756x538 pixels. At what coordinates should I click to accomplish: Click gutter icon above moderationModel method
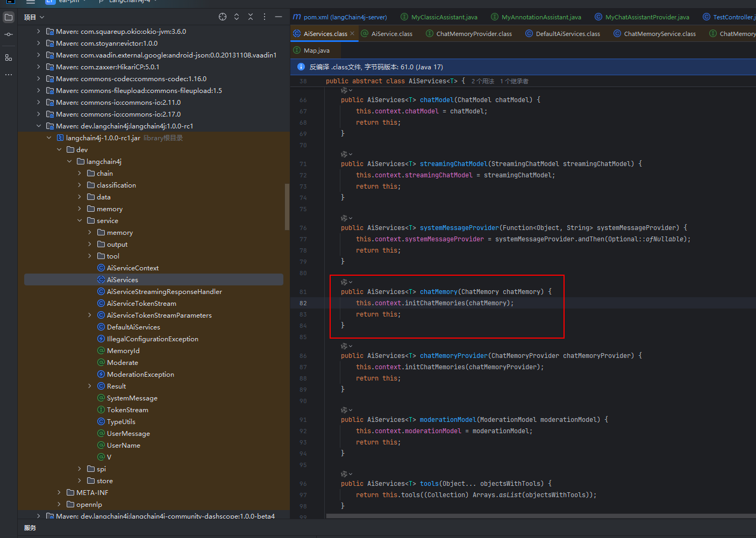(344, 410)
